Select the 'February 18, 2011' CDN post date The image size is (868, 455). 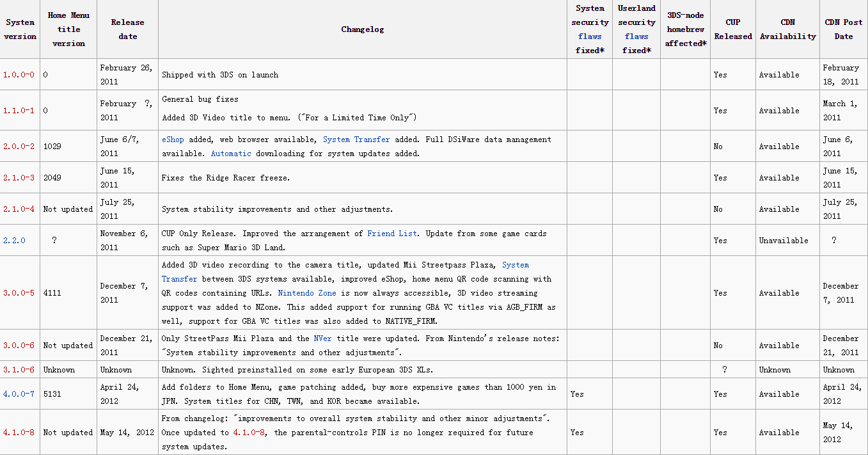[x=841, y=75]
